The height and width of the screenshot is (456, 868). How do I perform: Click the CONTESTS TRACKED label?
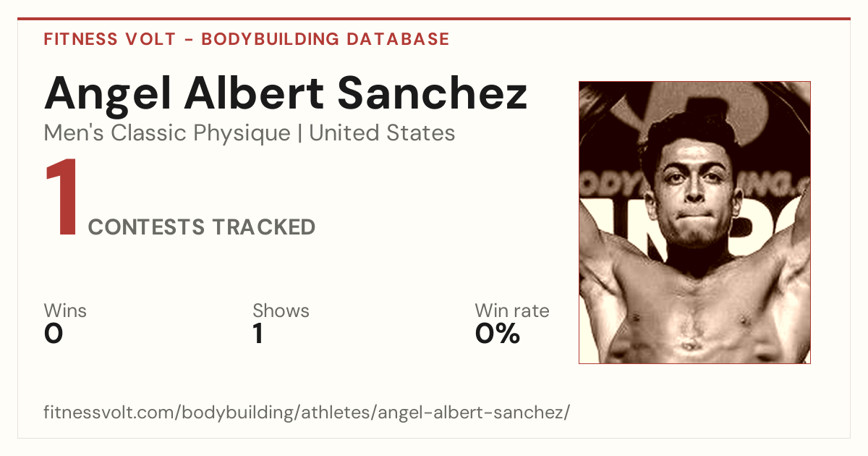tap(202, 227)
